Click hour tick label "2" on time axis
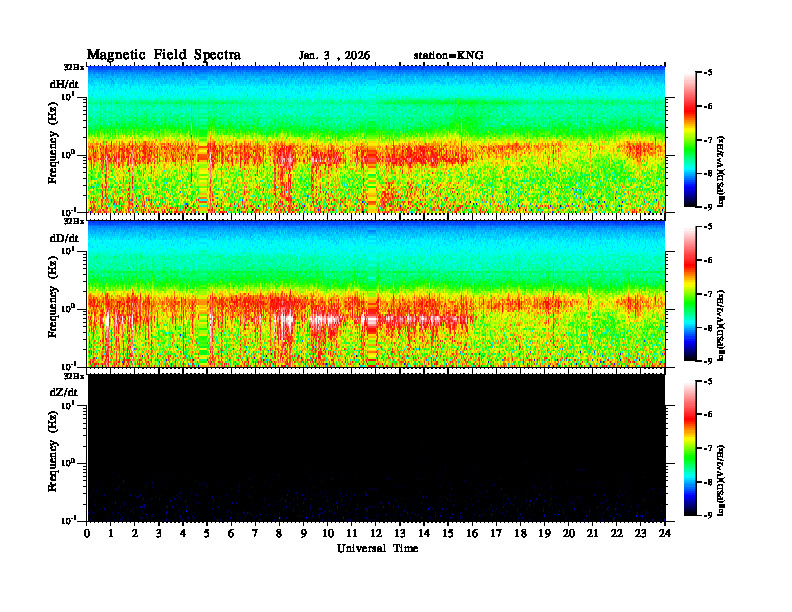This screenshot has height=612, width=792. tap(135, 533)
